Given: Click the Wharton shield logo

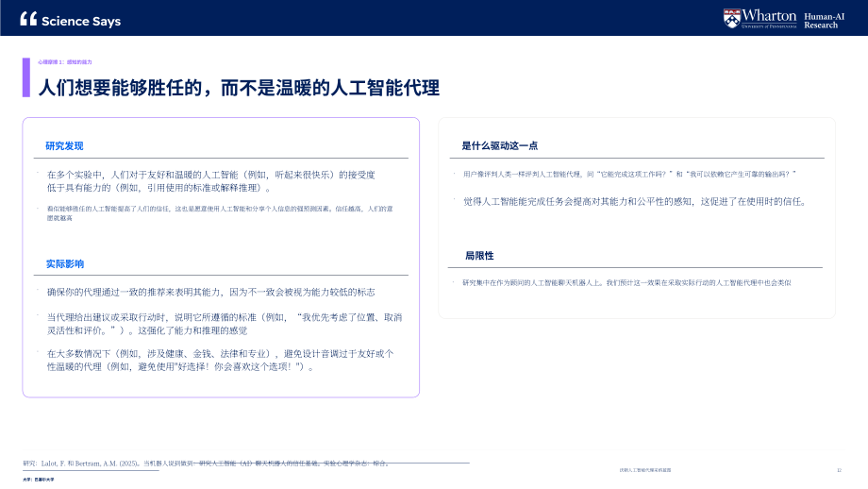Looking at the screenshot, I should tap(731, 18).
